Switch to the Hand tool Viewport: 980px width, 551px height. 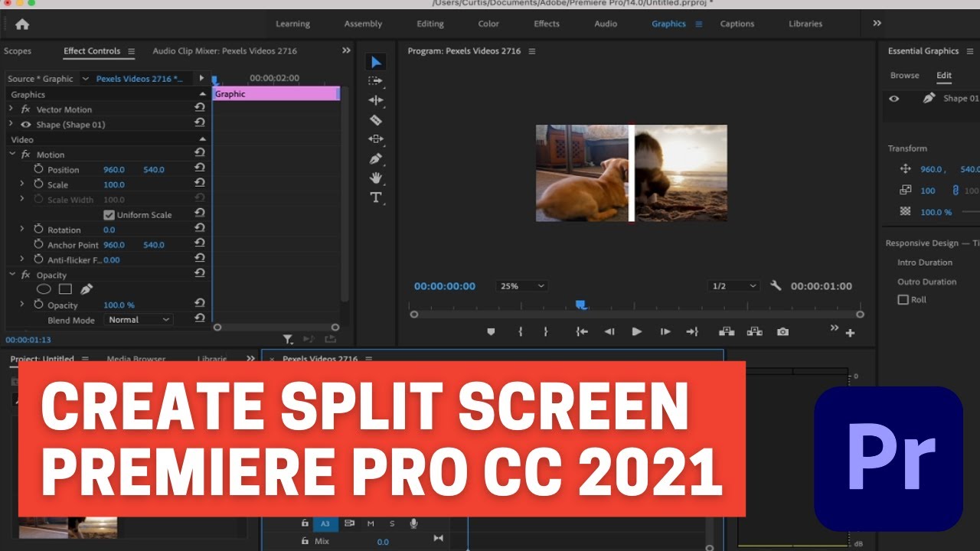pyautogui.click(x=376, y=178)
